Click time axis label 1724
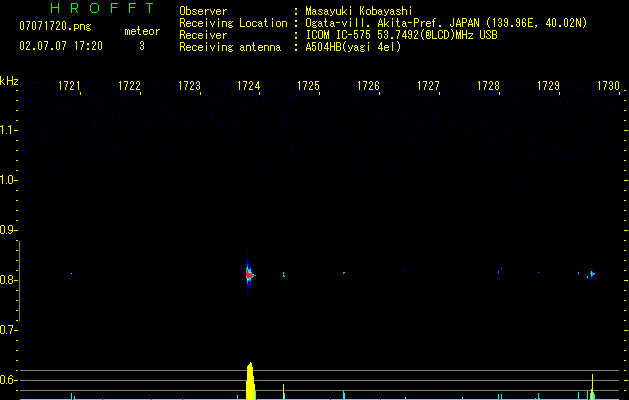Screen dimensions: 629x400 249,86
